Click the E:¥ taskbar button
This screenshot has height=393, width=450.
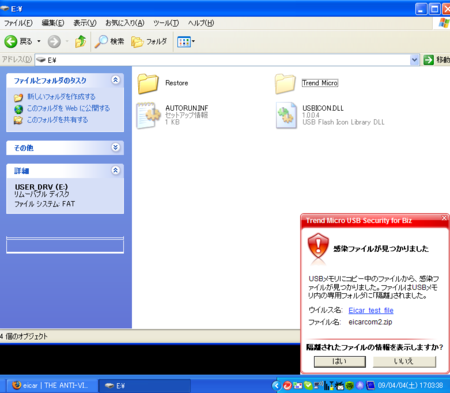(x=145, y=386)
